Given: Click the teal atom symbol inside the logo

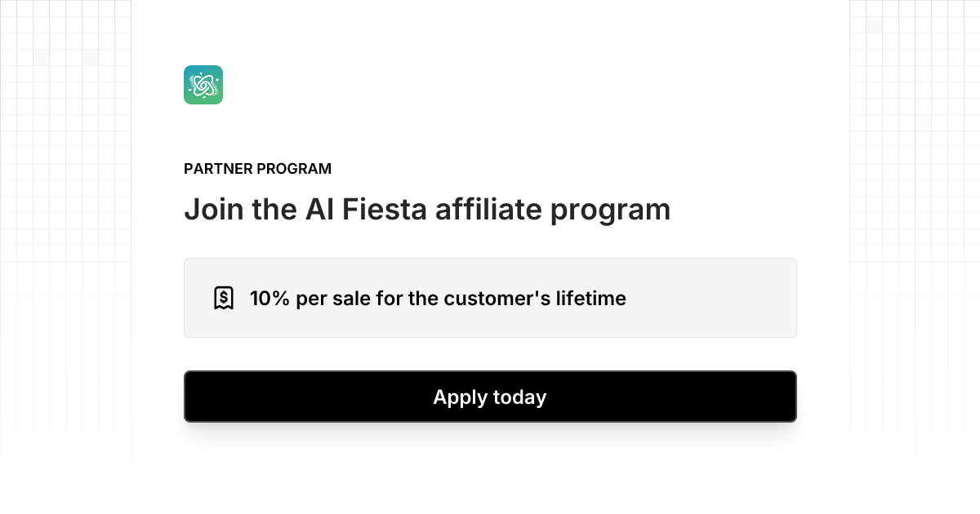Looking at the screenshot, I should tap(203, 85).
